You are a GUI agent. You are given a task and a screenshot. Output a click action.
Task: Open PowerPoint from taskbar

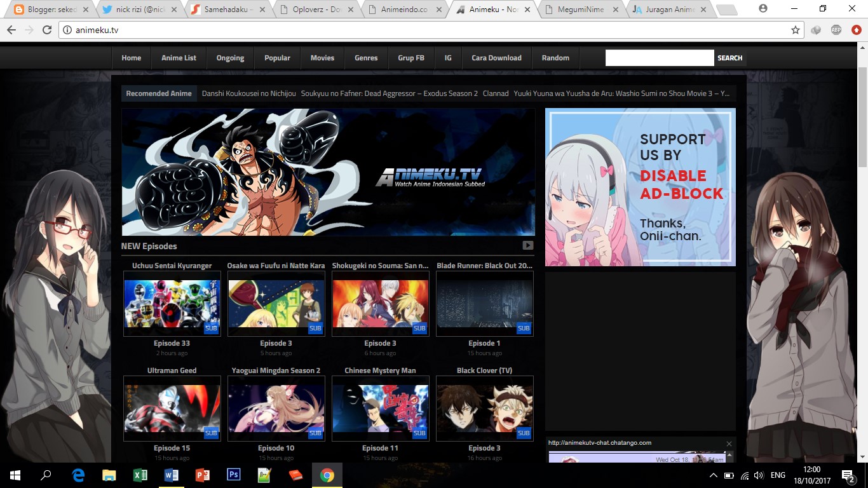203,475
